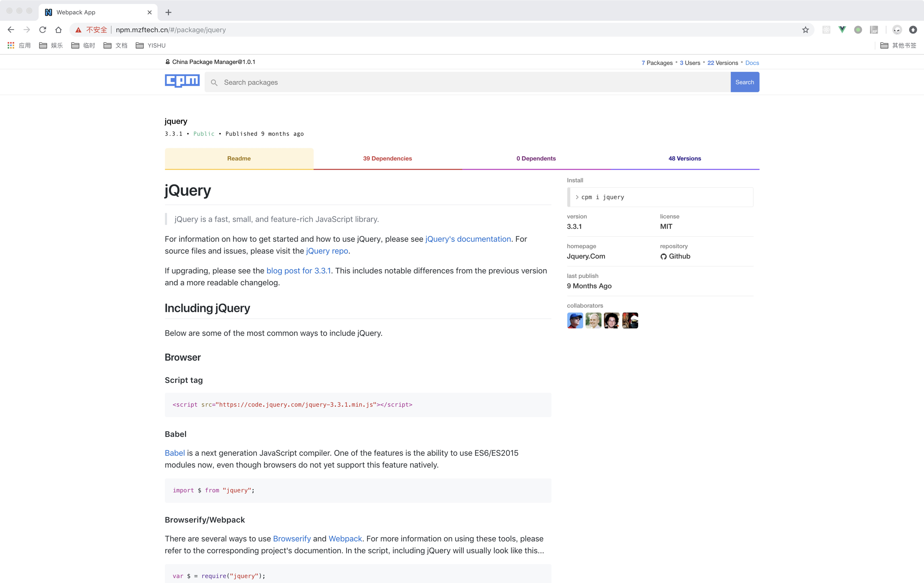Click the browser address bar URL
924x583 pixels.
point(171,30)
